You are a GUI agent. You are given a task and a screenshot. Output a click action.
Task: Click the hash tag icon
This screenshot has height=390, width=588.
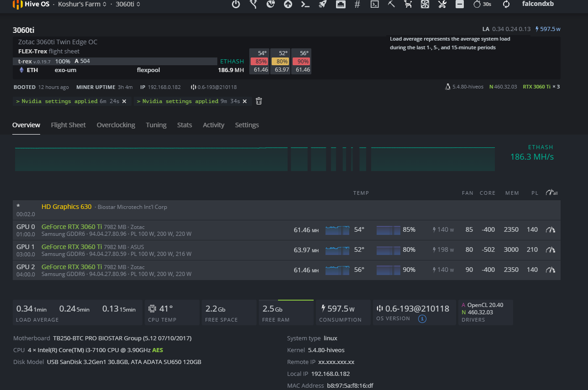click(357, 4)
